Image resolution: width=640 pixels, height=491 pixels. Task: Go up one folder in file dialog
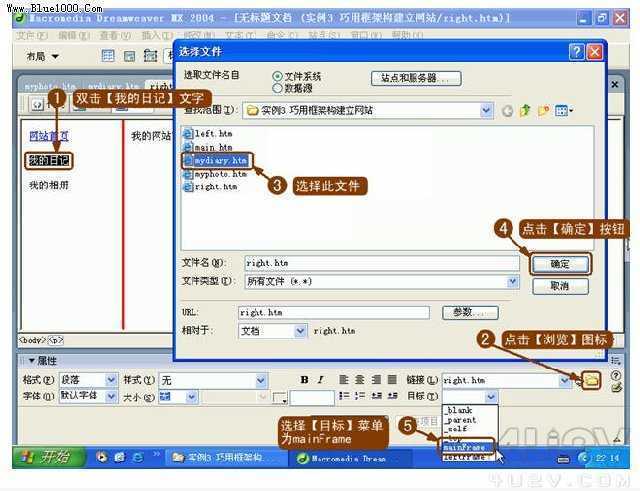point(525,110)
